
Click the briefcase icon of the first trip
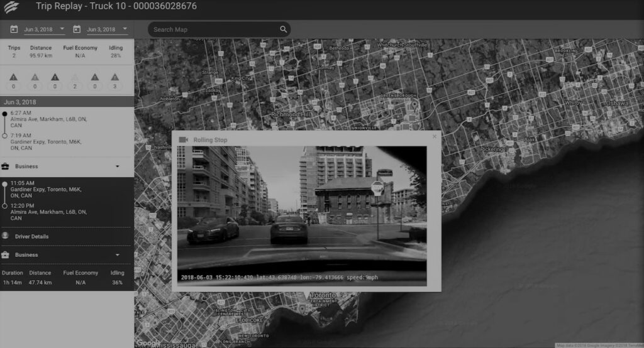6,166
